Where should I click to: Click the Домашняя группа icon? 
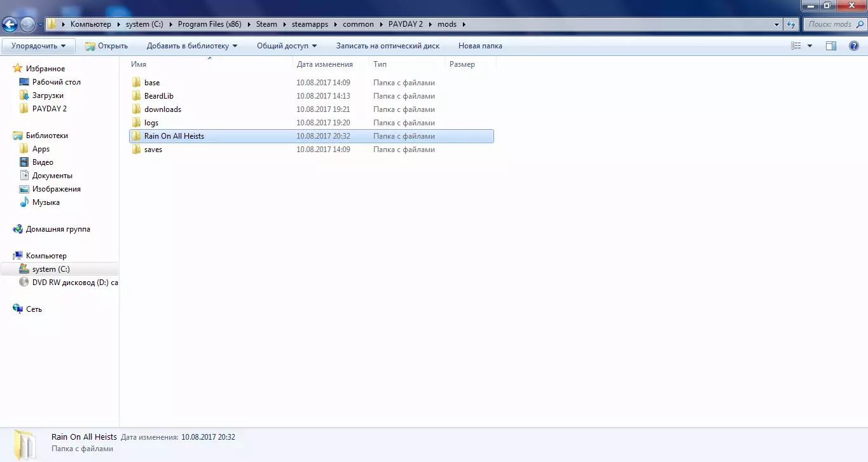point(18,229)
